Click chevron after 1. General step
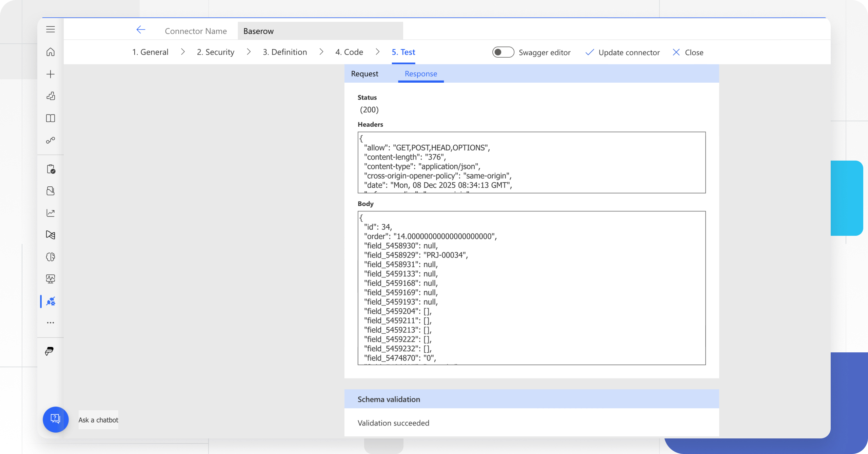868x454 pixels. 183,52
